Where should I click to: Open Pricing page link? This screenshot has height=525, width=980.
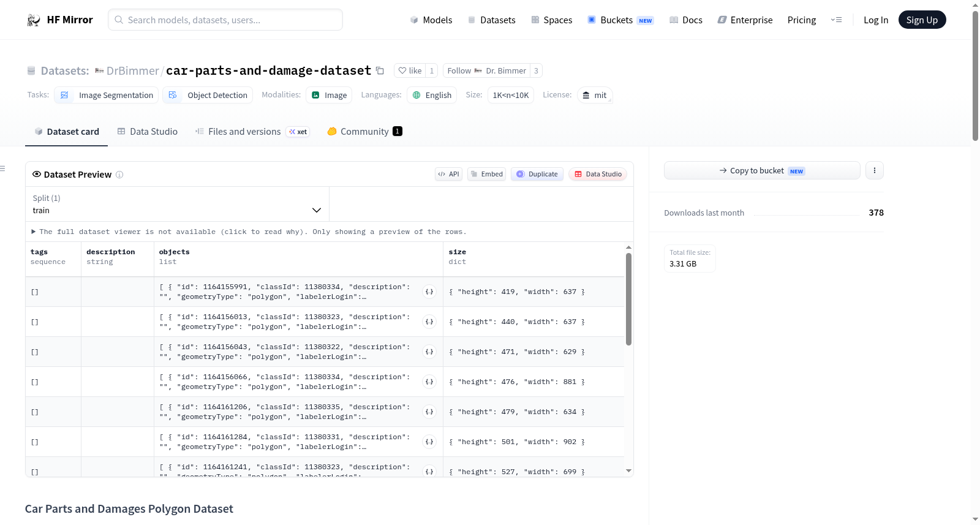click(802, 20)
